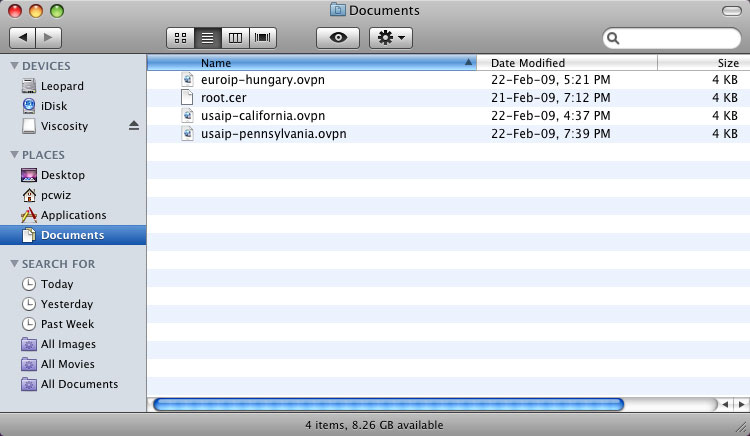Switch to icon view
Screen dimensions: 750x436
[180, 38]
